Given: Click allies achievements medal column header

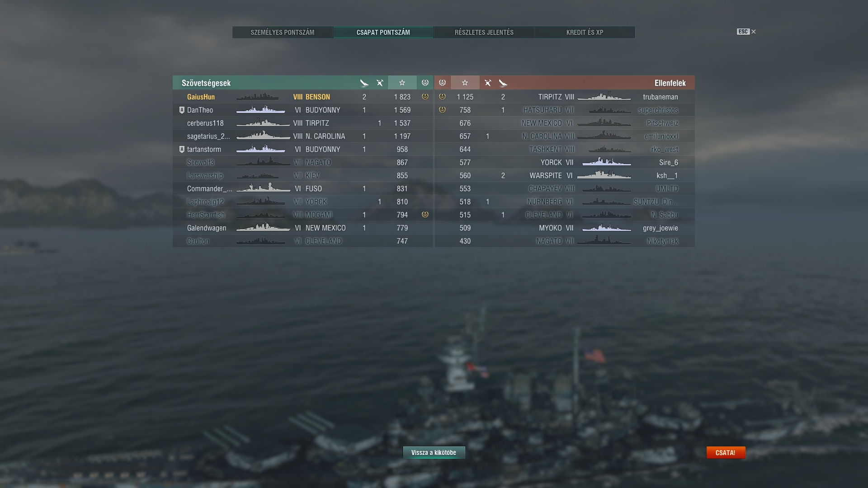Looking at the screenshot, I should 425,83.
